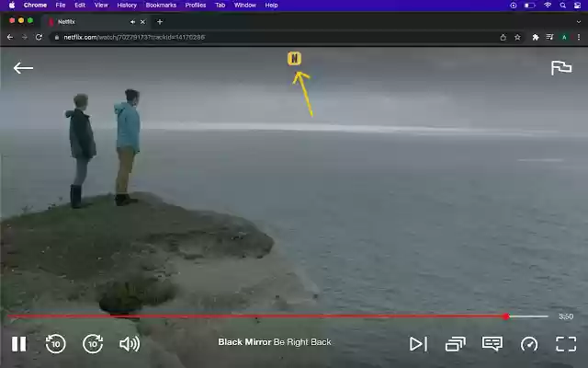Click the red playback scrubber handle
Screen dimensions: 588x368
click(x=506, y=316)
